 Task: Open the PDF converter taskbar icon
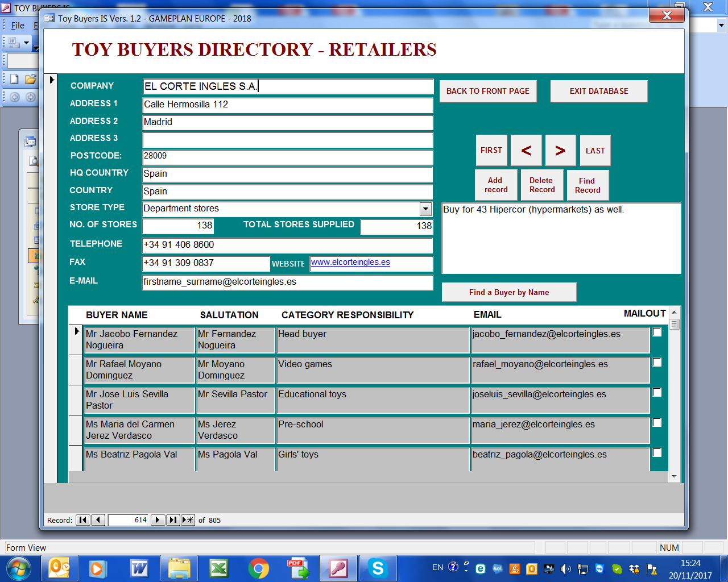298,568
